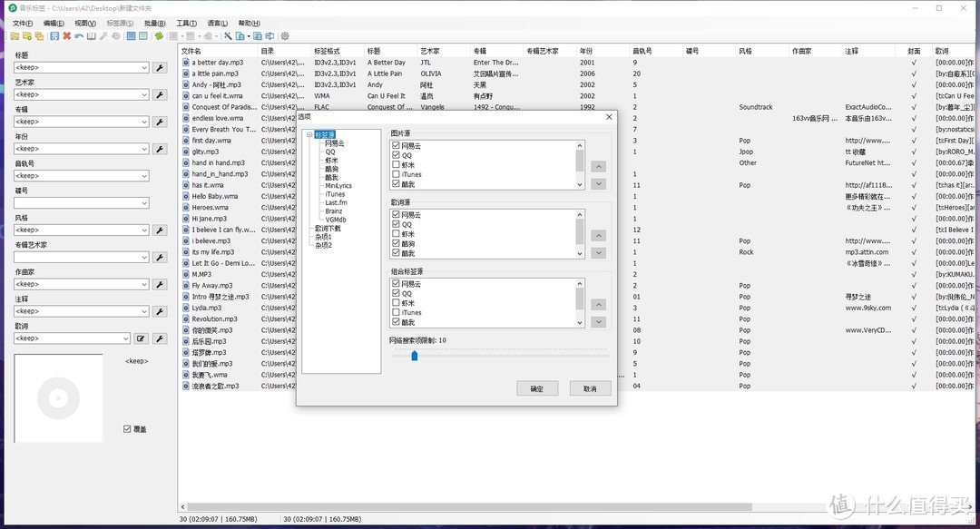Viewport: 980px width, 529px height.
Task: Enable iTunes checkbox under 图片源
Action: 396,174
